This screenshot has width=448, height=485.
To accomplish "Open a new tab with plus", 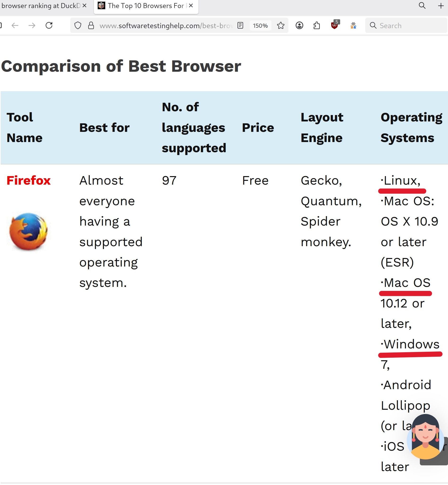I will (441, 6).
